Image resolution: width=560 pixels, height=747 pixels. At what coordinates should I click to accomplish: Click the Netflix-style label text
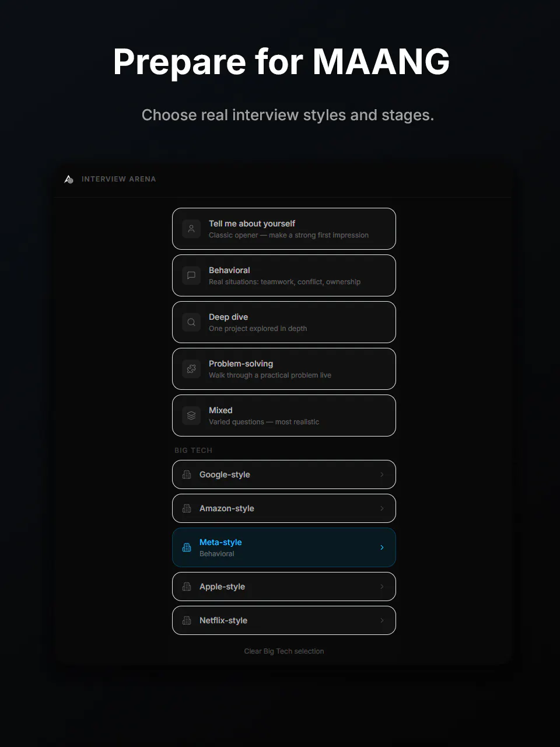[223, 620]
